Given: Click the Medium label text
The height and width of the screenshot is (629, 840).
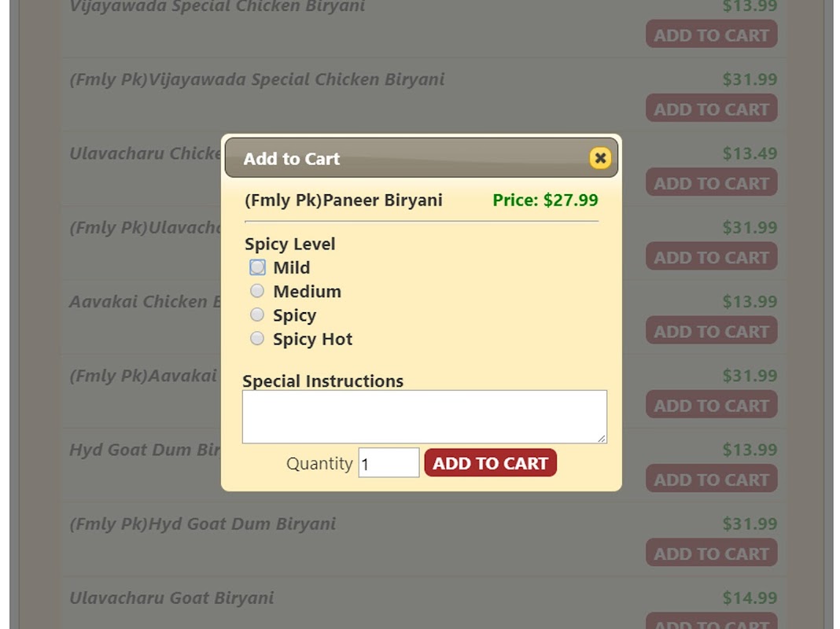Looking at the screenshot, I should 307,292.
